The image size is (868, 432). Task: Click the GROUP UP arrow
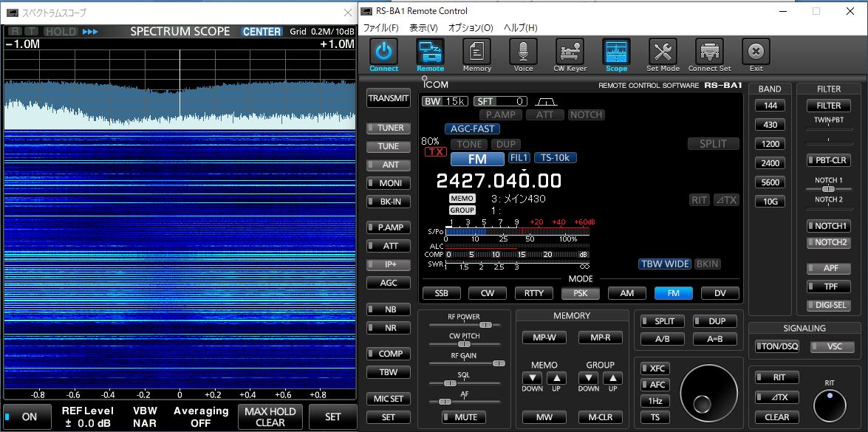click(x=613, y=378)
